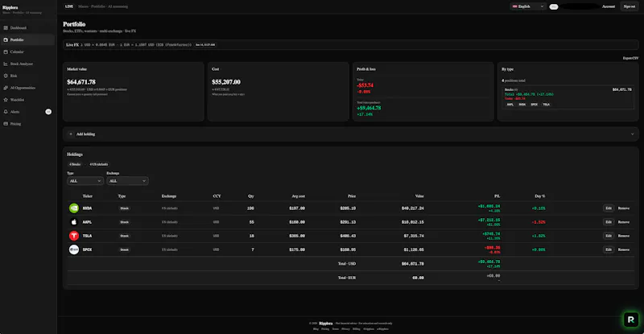The height and width of the screenshot is (334, 644).
Task: Open the Risk shield icon
Action: [x=6, y=76]
